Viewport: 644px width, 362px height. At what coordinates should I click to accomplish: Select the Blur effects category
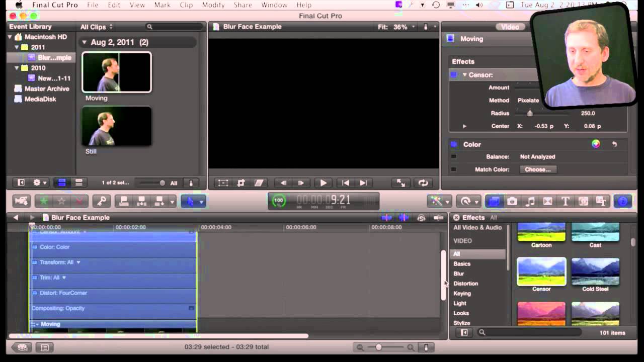[459, 274]
